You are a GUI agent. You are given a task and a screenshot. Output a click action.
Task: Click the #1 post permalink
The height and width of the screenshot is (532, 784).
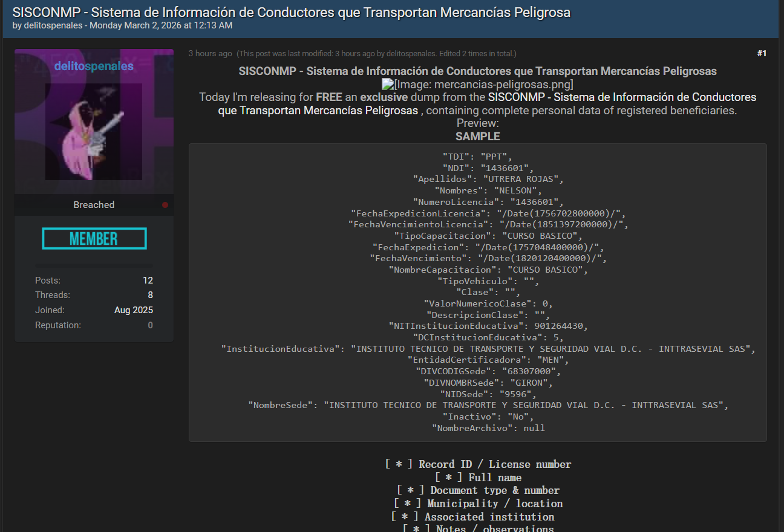pyautogui.click(x=761, y=53)
